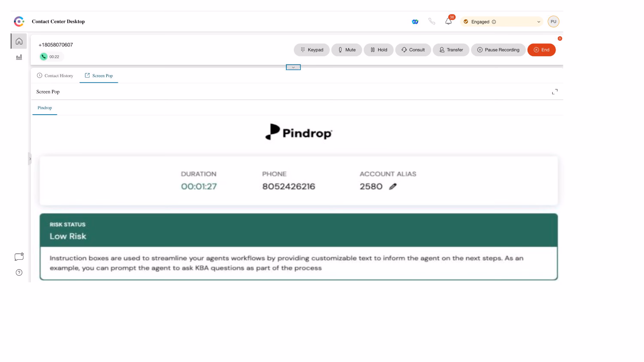
Task: Maximize the Screen Pop panel
Action: [555, 92]
